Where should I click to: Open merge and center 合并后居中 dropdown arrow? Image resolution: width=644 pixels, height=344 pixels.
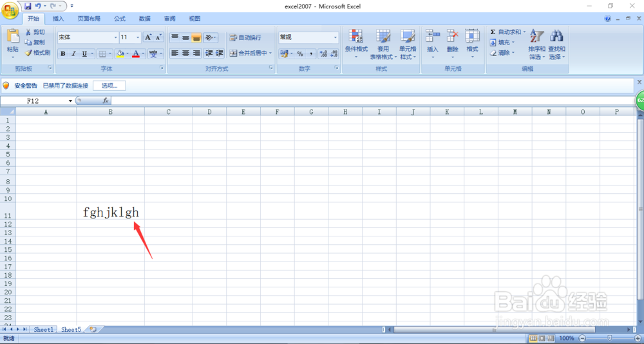[x=270, y=53]
